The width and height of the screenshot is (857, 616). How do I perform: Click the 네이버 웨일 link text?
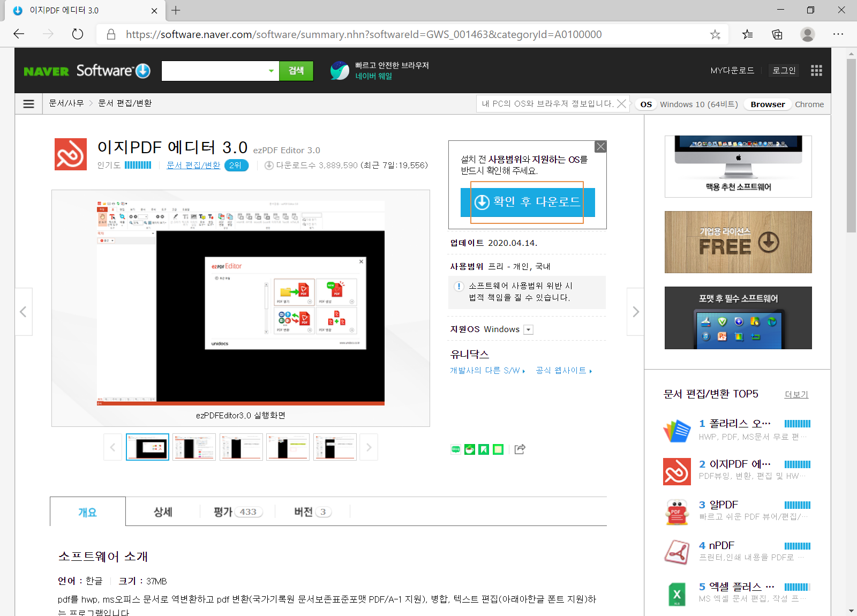click(x=373, y=77)
